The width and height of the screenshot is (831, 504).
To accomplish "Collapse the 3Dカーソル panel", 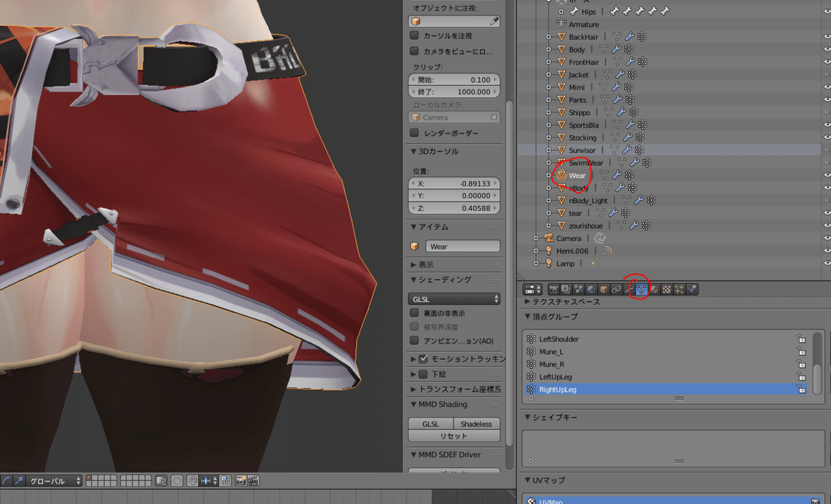I will (x=413, y=152).
